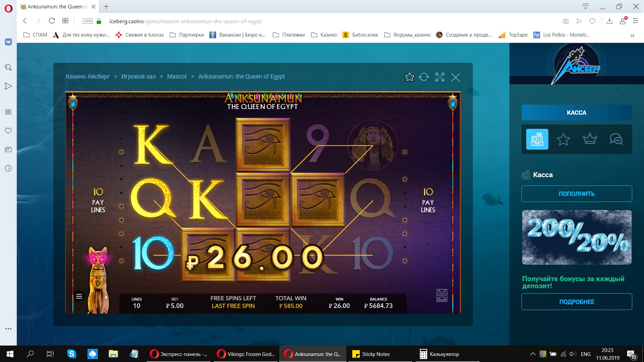This screenshot has height=362, width=644.
Task: Open My Flow sidebar arrow icon
Action: pos(8,86)
